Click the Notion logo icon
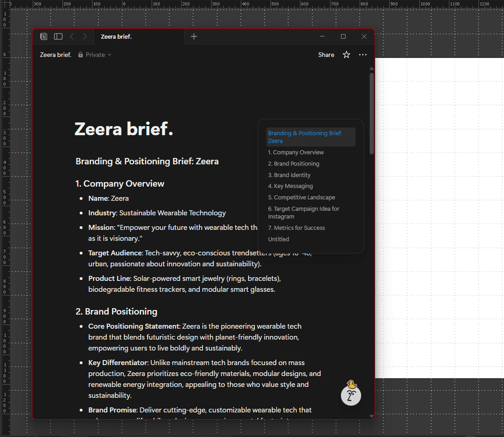This screenshot has width=504, height=437. pos(44,36)
